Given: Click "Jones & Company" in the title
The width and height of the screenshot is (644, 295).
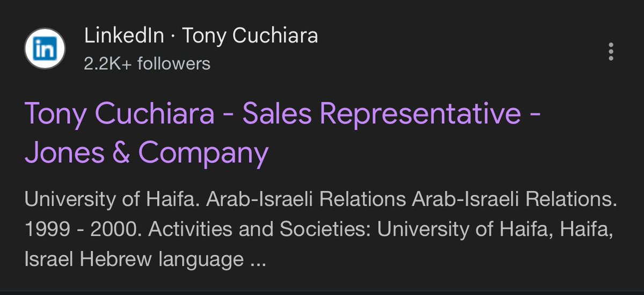Looking at the screenshot, I should tap(146, 153).
